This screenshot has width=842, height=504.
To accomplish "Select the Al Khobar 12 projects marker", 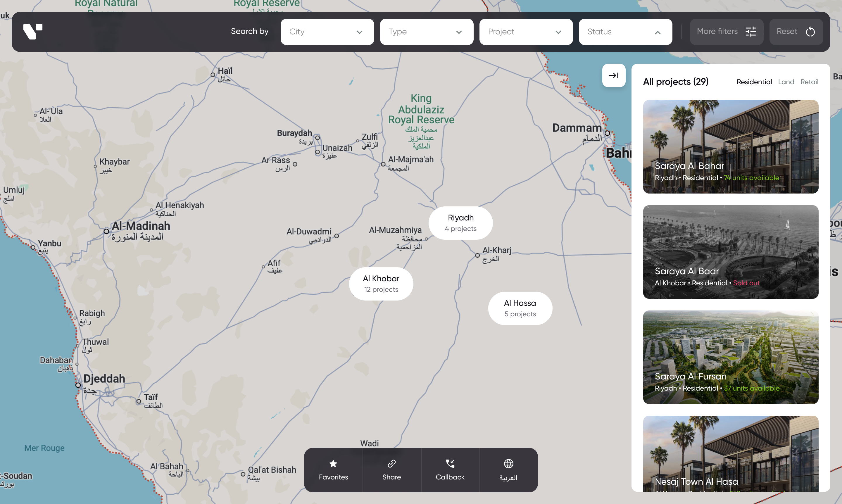I will pyautogui.click(x=381, y=284).
